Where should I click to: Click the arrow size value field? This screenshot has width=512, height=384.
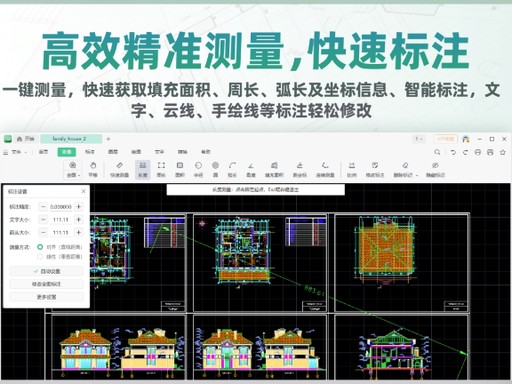pyautogui.click(x=61, y=232)
